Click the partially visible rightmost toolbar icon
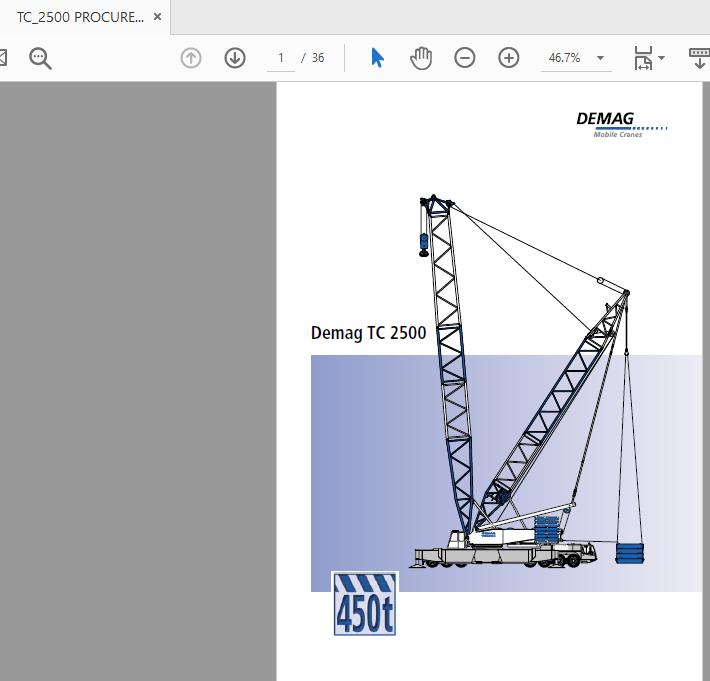 click(x=699, y=58)
